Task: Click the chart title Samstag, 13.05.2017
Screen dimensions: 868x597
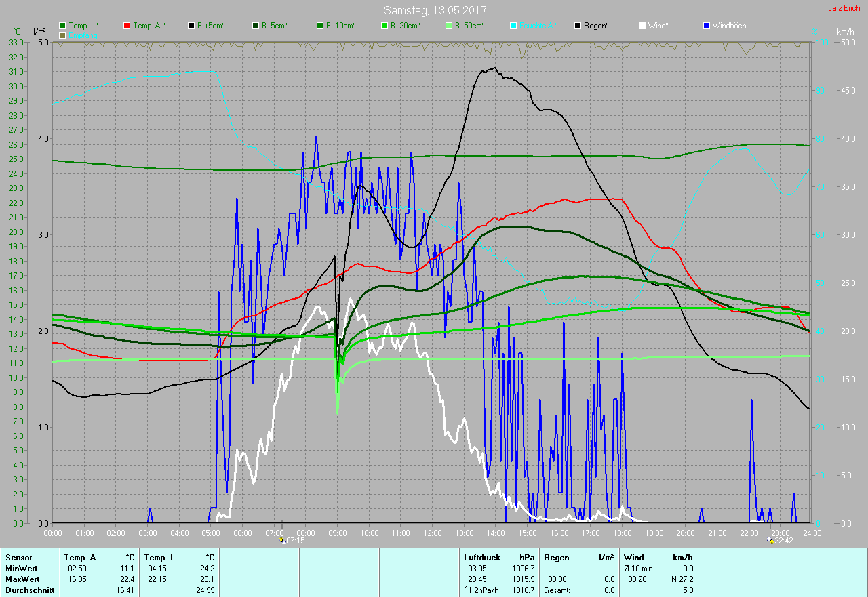Action: [x=435, y=10]
